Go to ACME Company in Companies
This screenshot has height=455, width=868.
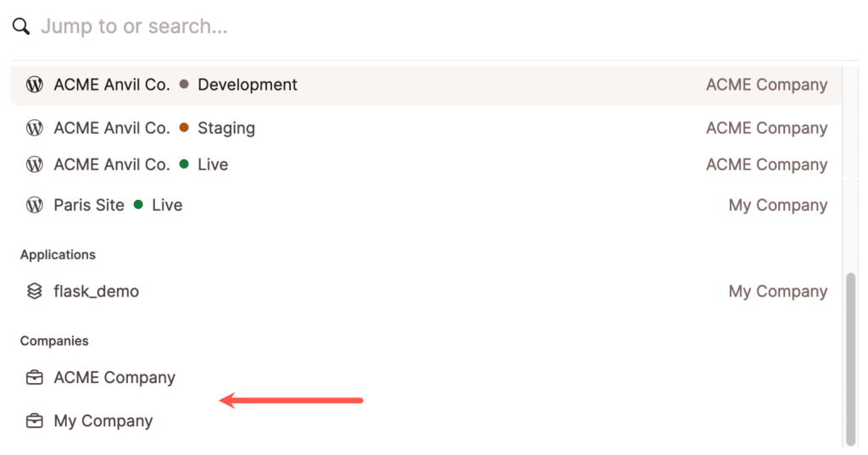pos(114,378)
